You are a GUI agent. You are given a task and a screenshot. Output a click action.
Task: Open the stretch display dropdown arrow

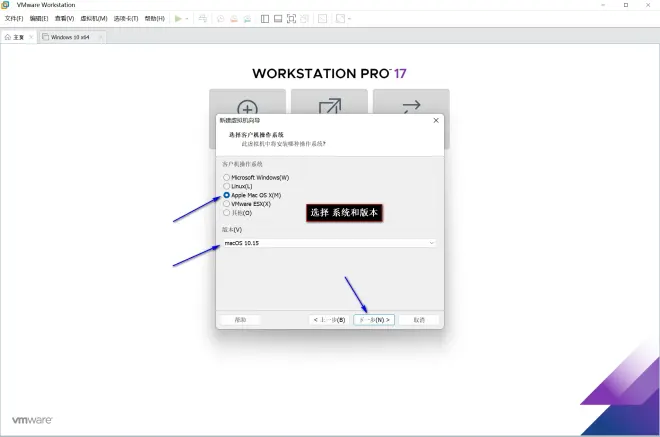349,19
